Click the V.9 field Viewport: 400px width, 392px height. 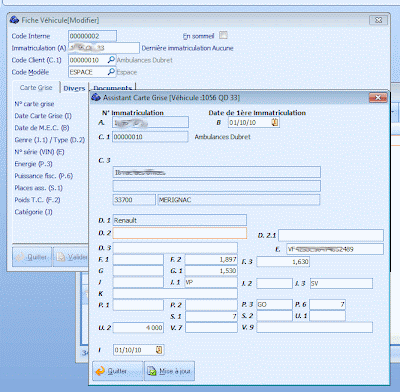[x=314, y=327]
